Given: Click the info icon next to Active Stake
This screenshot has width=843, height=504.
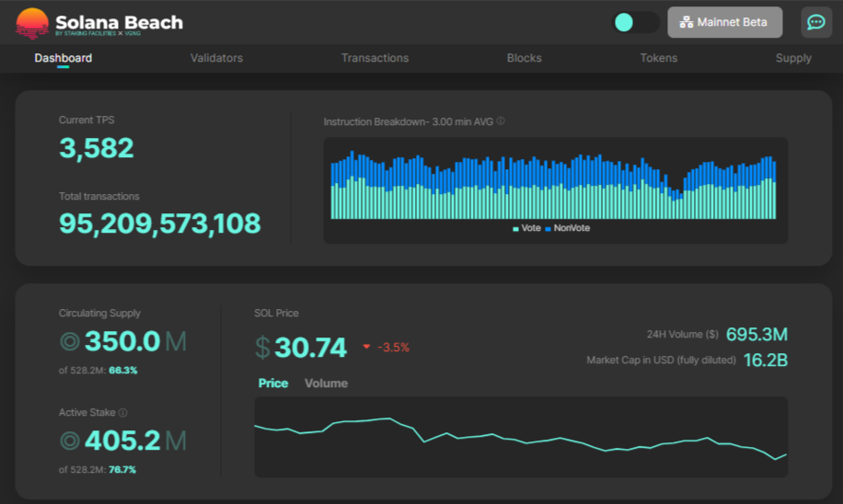Looking at the screenshot, I should 122,413.
